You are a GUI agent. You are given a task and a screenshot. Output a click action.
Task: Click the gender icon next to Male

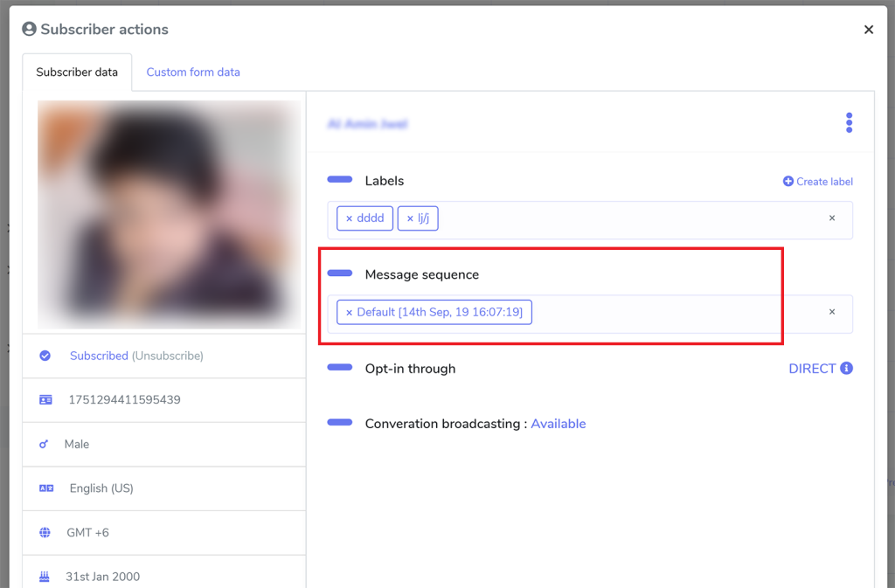pos(45,444)
